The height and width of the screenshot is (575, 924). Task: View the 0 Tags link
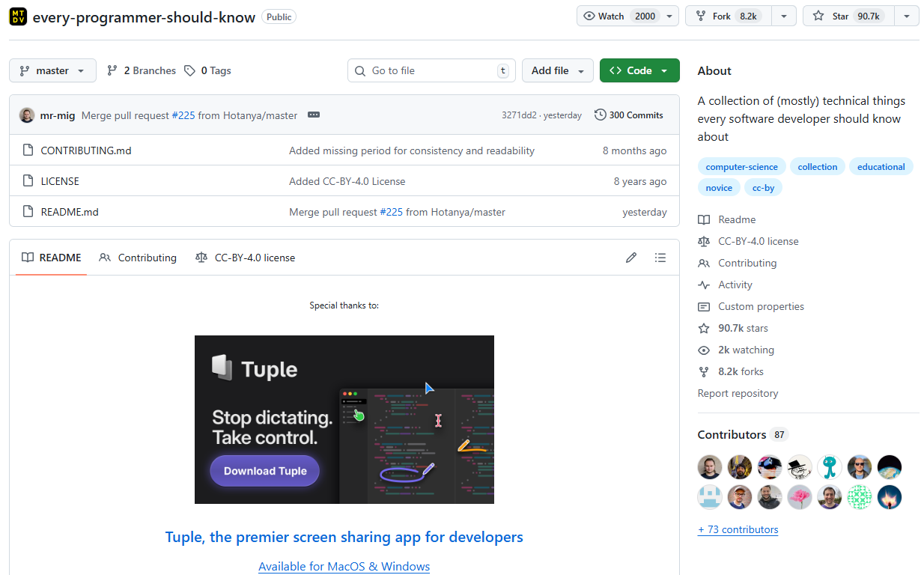(x=207, y=70)
